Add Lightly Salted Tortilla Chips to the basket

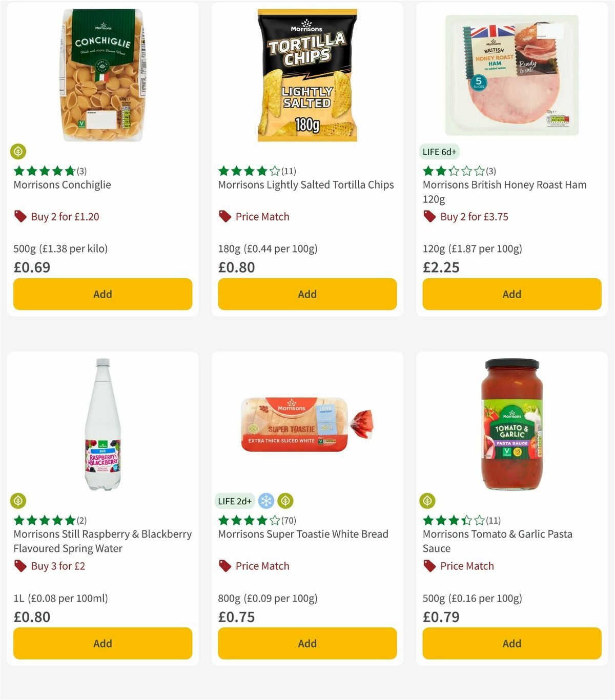(x=307, y=294)
